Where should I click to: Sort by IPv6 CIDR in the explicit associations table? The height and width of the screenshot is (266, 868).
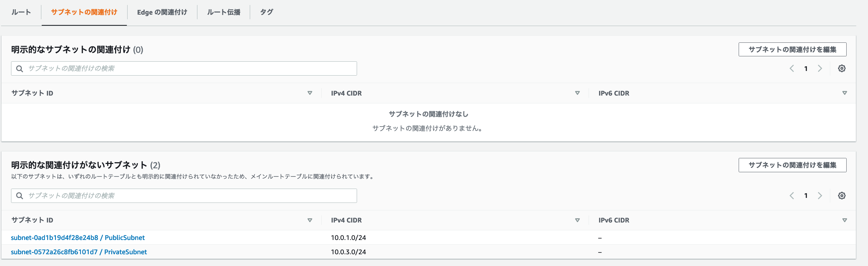point(844,93)
